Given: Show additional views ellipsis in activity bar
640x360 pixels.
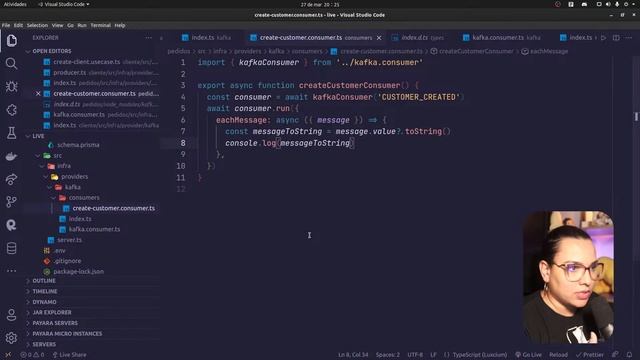Looking at the screenshot, I should 11,271.
